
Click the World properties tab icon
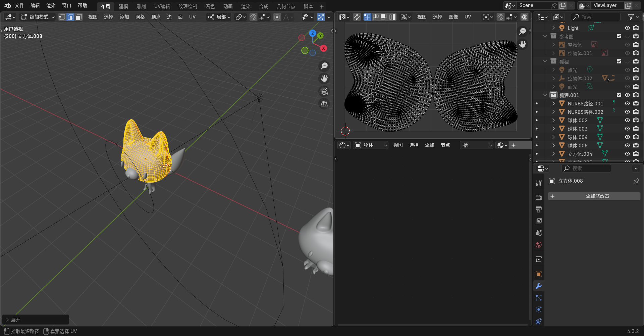[539, 245]
